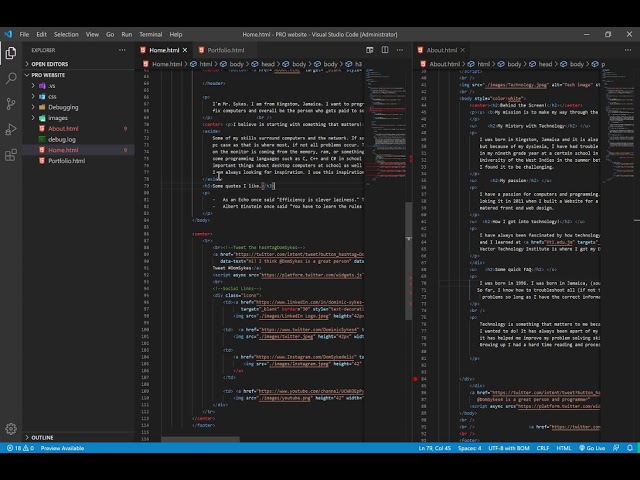Change language mode HTML in status bar

pos(564,448)
